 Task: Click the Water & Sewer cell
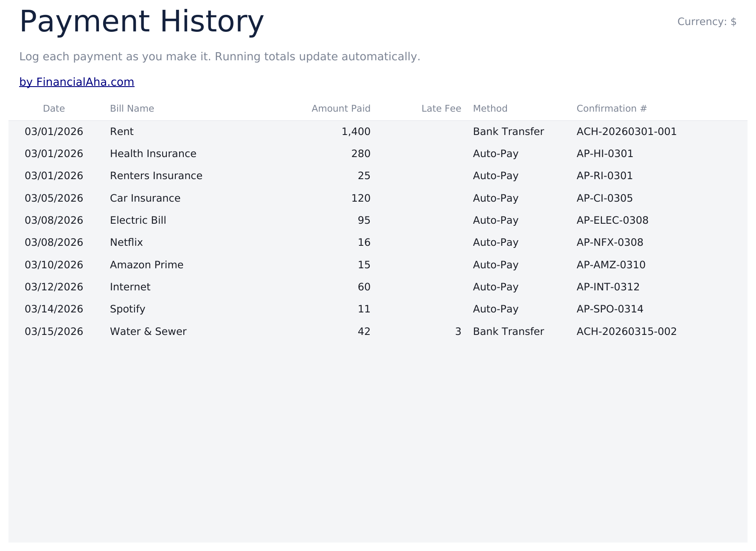tap(148, 332)
